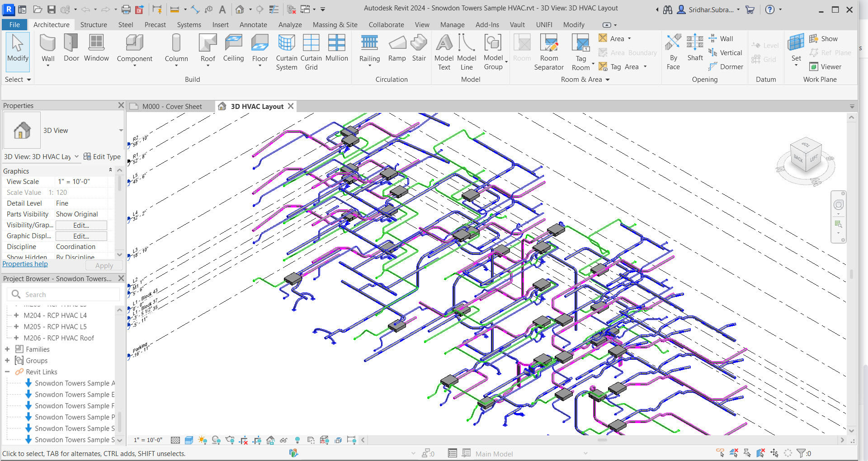This screenshot has height=461, width=868.
Task: Open the Visual Style cube in view control bar
Action: coord(189,440)
